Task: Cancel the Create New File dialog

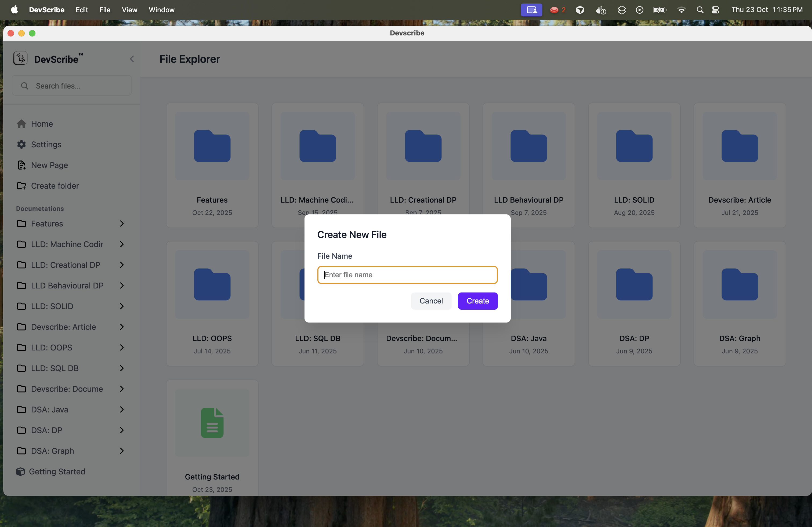Action: 431,301
